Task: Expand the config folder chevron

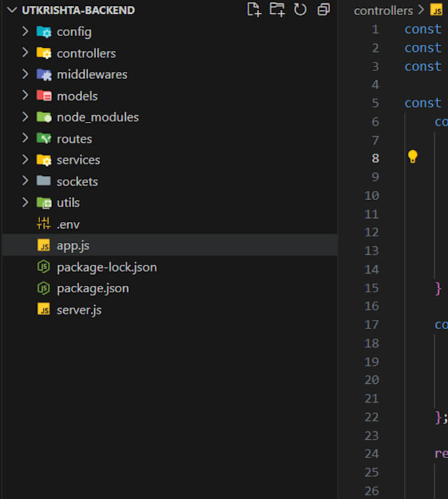Action: [x=25, y=31]
